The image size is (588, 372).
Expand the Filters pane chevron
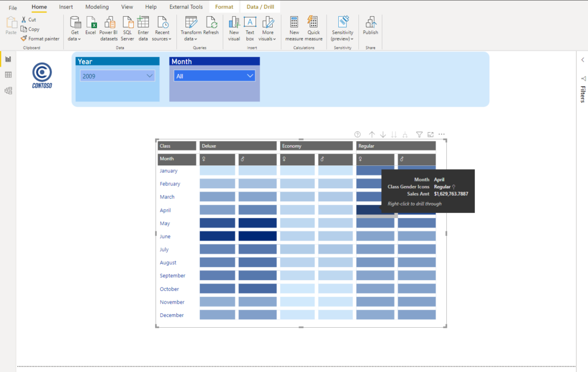coord(583,60)
